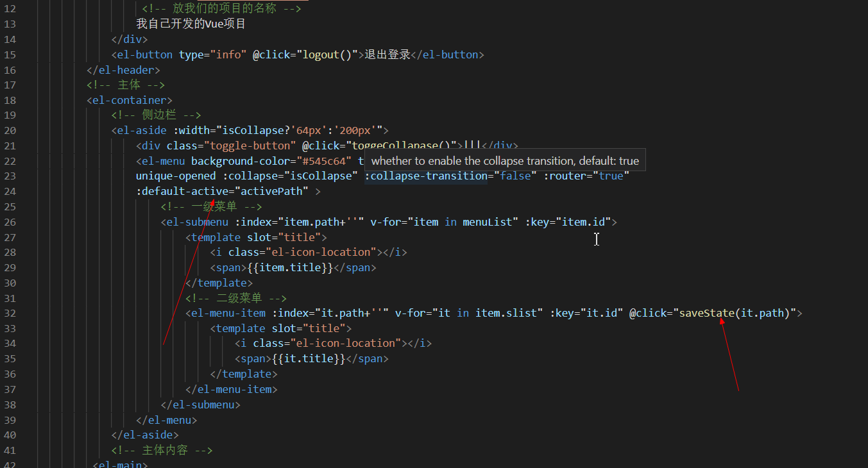868x468 pixels.
Task: Click line number 20 in the gutter
Action: click(10, 131)
